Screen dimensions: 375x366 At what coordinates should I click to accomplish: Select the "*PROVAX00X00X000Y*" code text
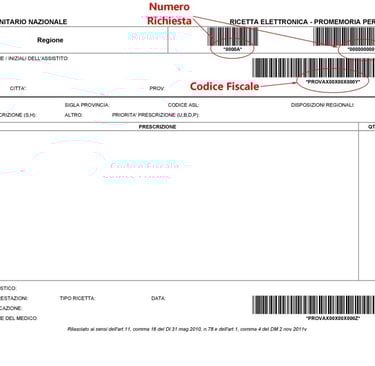point(333,82)
